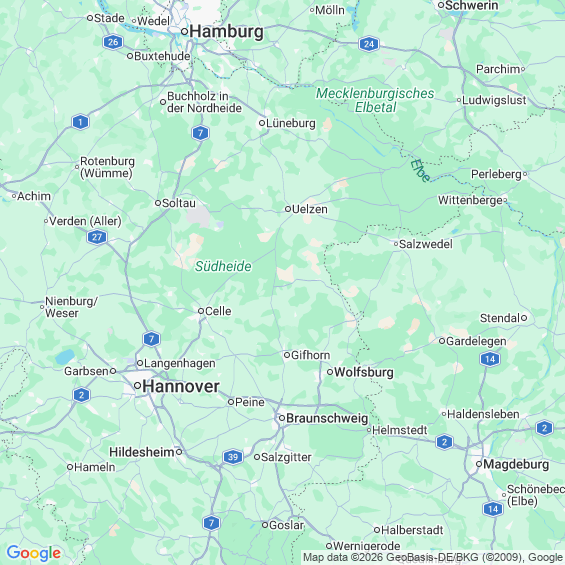This screenshot has height=565, width=565.
Task: Click the Uelzen town label
Action: tap(310, 209)
